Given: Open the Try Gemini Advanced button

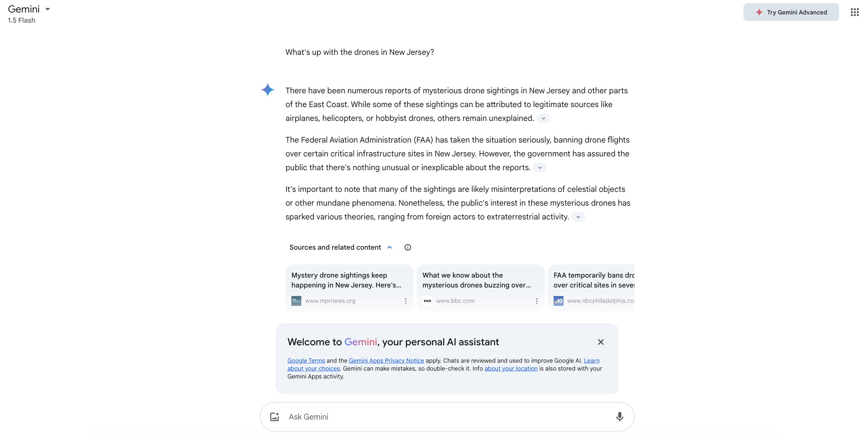Looking at the screenshot, I should point(791,11).
